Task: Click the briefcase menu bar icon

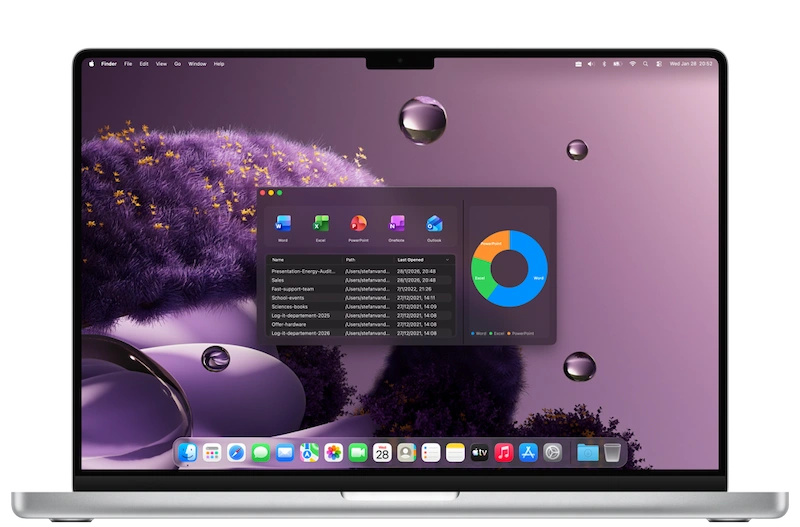Action: click(x=578, y=64)
